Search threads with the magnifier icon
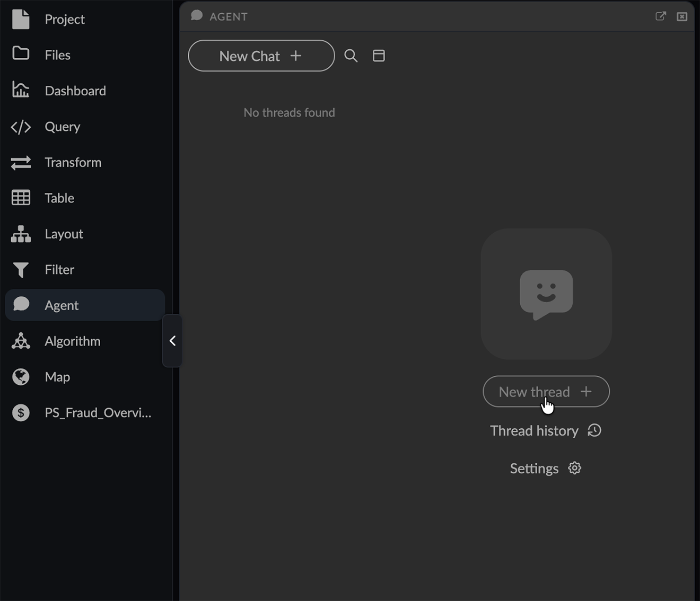This screenshot has height=601, width=700. (351, 56)
